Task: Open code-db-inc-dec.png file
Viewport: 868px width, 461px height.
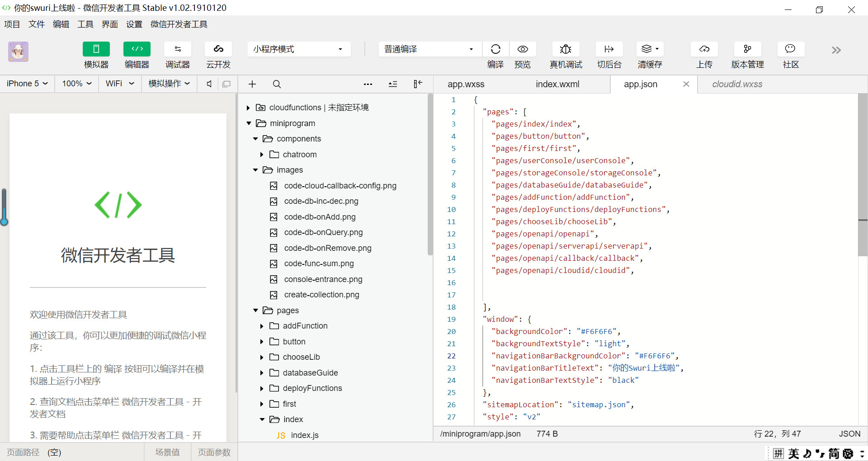Action: (x=321, y=201)
